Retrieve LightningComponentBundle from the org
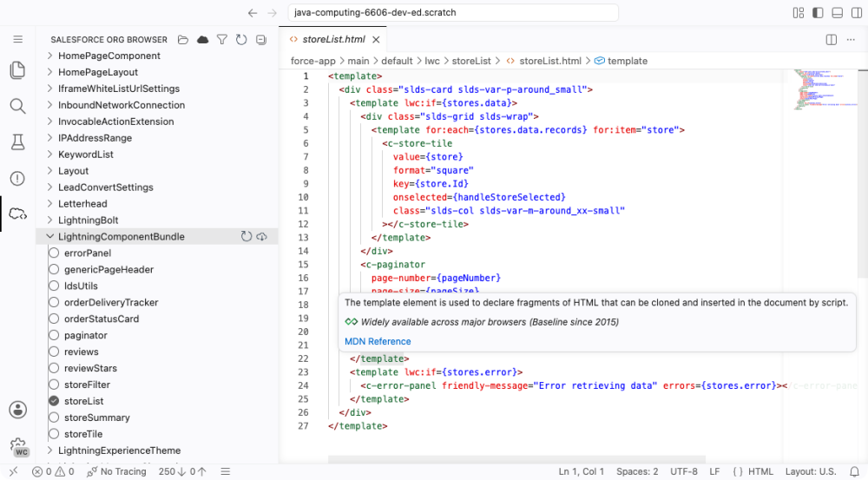Image resolution: width=868 pixels, height=480 pixels. coord(262,236)
